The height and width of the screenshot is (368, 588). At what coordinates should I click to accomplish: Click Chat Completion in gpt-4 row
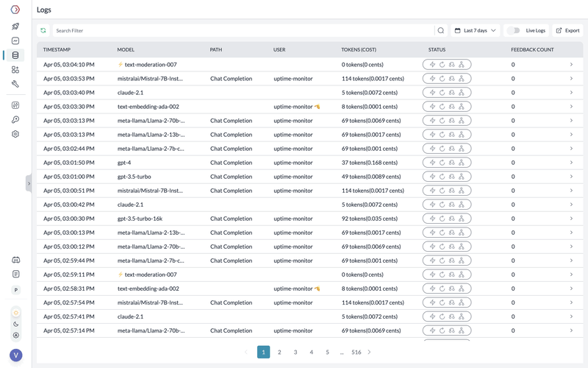231,163
